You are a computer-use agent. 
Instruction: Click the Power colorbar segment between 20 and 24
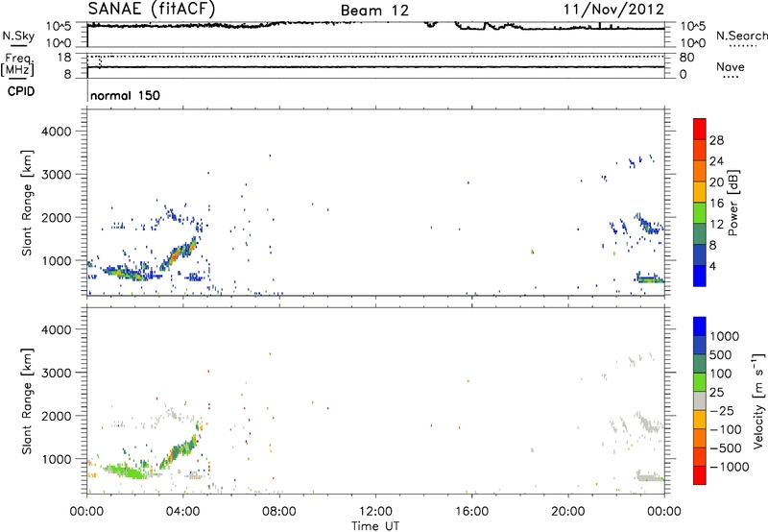(x=700, y=171)
